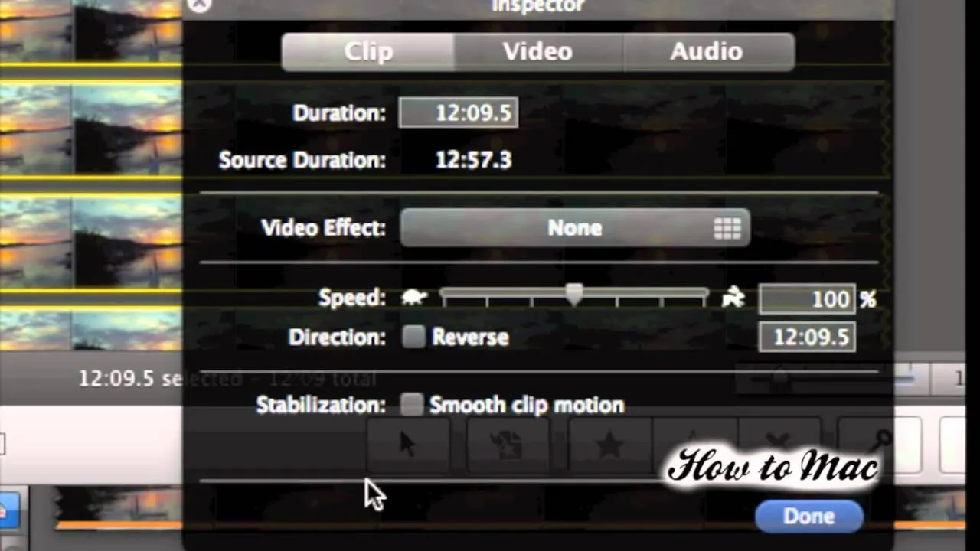Viewport: 980px width, 551px height.
Task: Select the top sunset filmstrip thumbnail
Action: click(90, 31)
